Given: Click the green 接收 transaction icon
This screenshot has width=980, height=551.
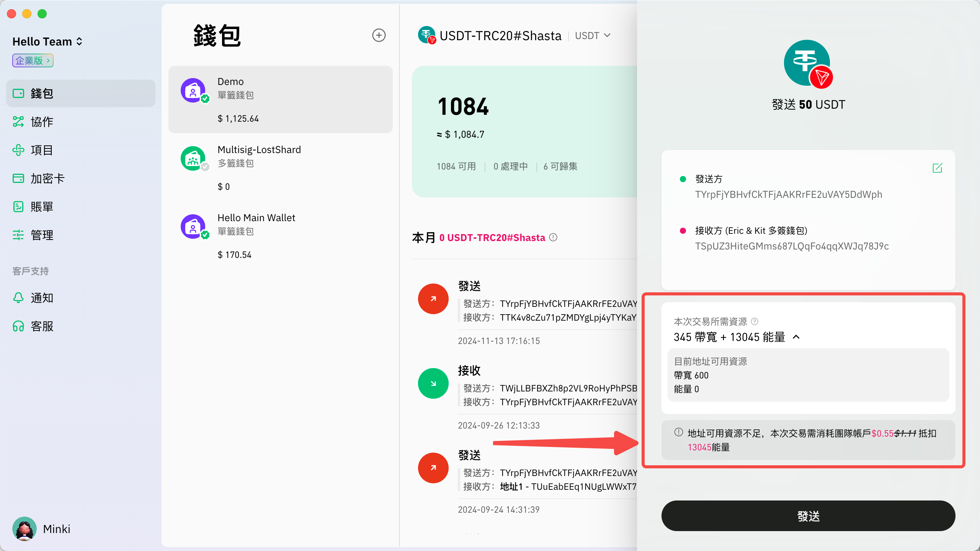Looking at the screenshot, I should click(x=433, y=383).
